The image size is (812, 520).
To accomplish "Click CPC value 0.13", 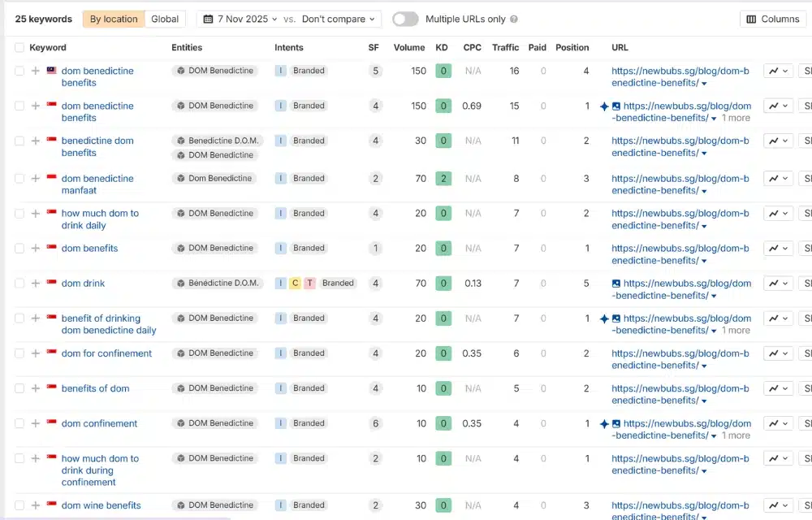I will pos(473,284).
